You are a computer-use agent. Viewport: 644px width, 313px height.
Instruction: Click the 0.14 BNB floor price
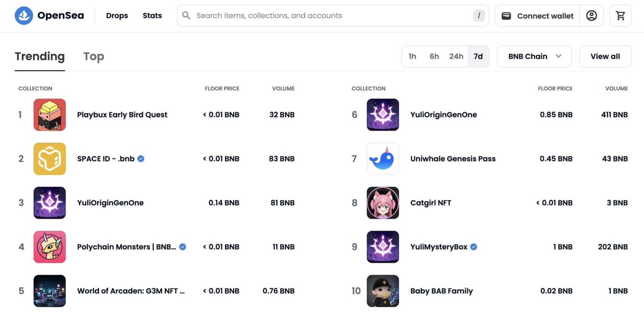(x=224, y=203)
